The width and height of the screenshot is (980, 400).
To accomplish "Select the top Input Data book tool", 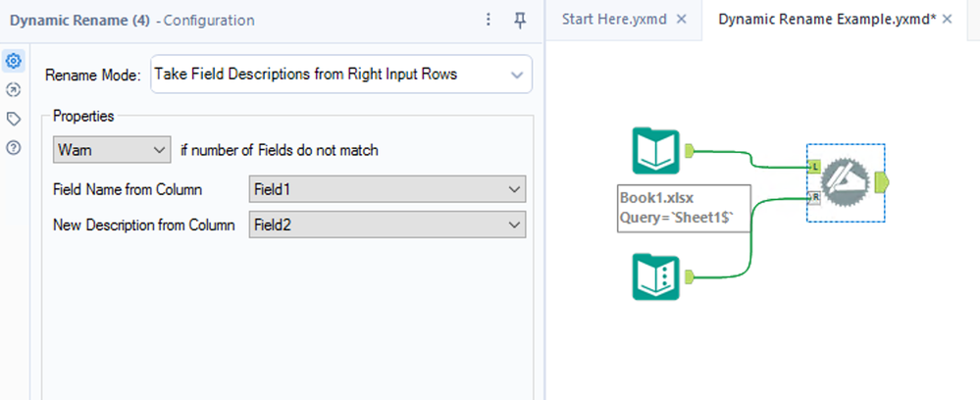I will (x=654, y=151).
